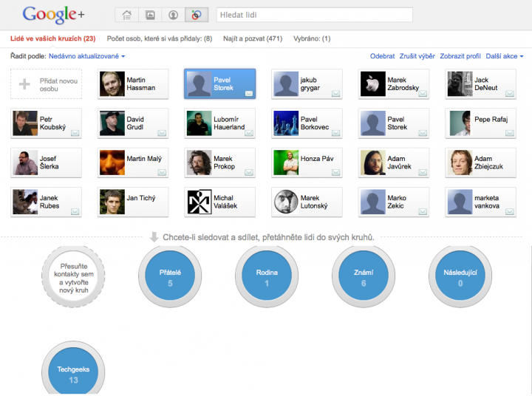Switch to Najít a pozvat tab
532x396 pixels.
[x=253, y=38]
